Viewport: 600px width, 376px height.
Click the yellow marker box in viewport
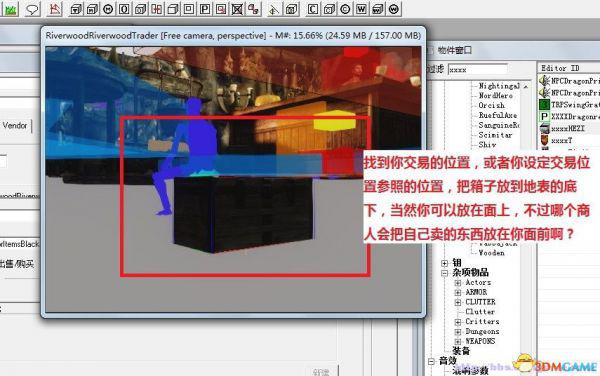(335, 120)
